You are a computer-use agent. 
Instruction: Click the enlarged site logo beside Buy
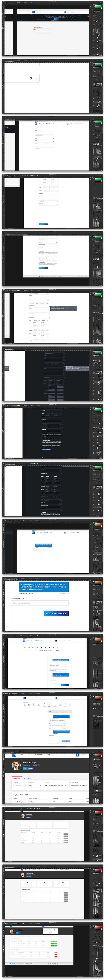(x=14, y=755)
